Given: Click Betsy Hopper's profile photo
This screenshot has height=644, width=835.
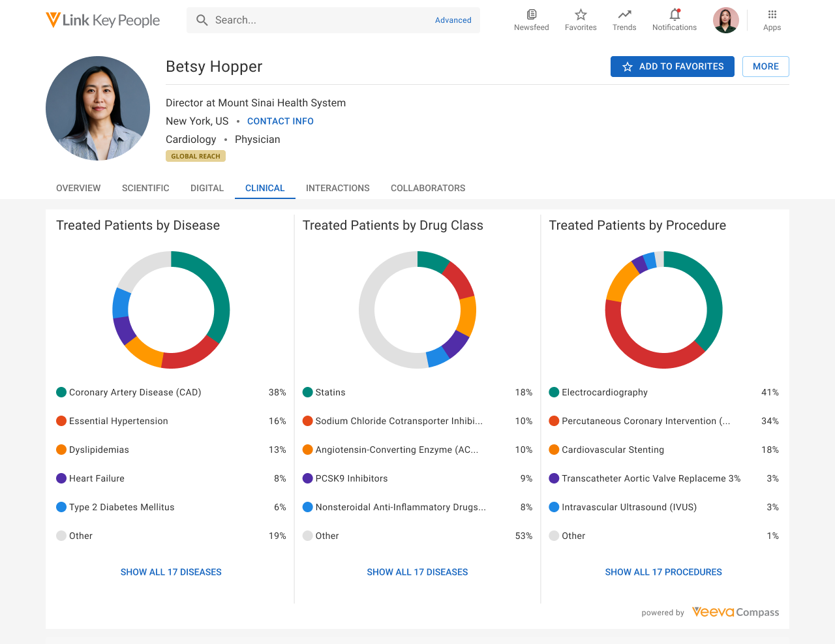Looking at the screenshot, I should pos(98,108).
